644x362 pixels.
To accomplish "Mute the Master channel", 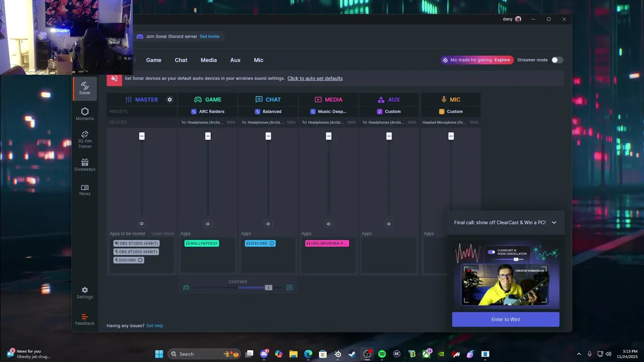I will pyautogui.click(x=142, y=224).
